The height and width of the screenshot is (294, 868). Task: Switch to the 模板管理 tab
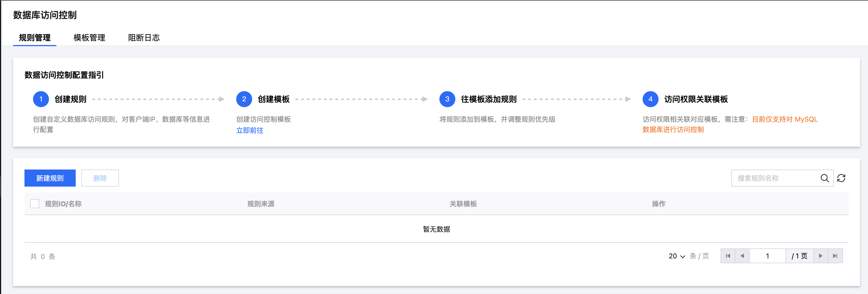point(89,38)
